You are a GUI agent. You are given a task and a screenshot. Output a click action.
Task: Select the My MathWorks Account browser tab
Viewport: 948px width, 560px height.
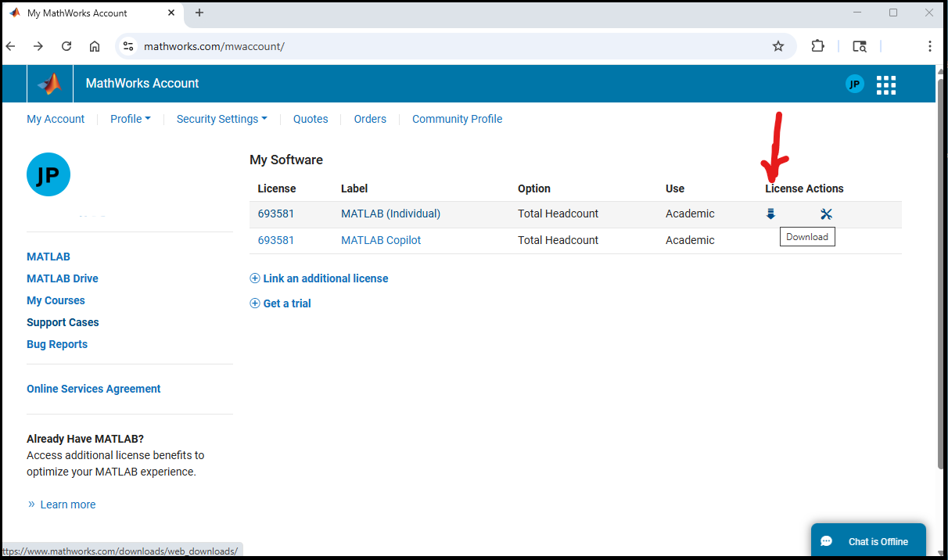[92, 13]
